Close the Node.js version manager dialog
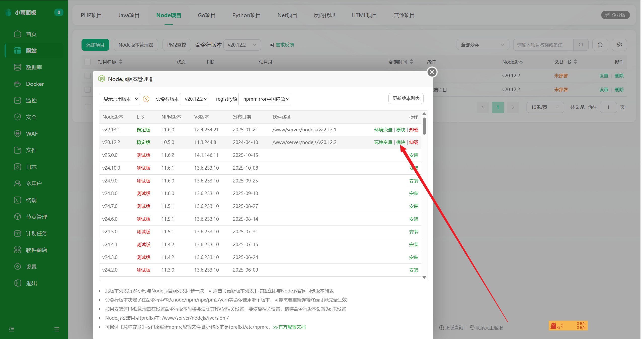This screenshot has width=644, height=339. pyautogui.click(x=432, y=72)
